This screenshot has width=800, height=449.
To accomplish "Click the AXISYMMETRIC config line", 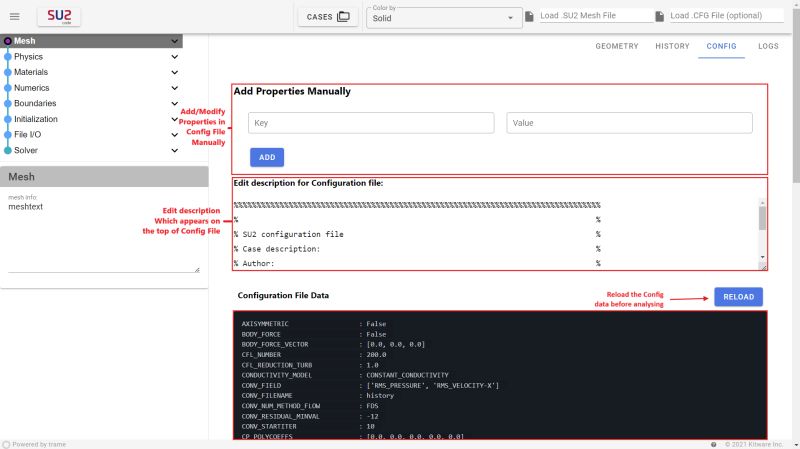I will pyautogui.click(x=314, y=324).
